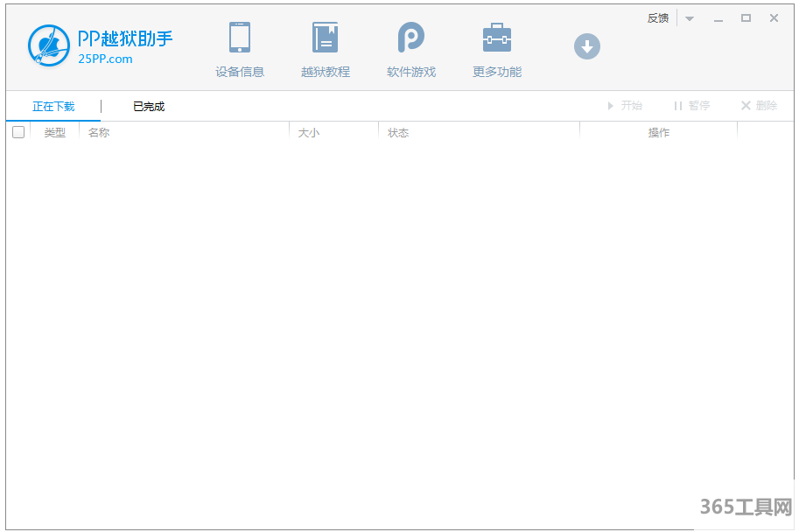This screenshot has width=799, height=532.
Task: Open 更多功能 toolbox icon
Action: click(496, 38)
